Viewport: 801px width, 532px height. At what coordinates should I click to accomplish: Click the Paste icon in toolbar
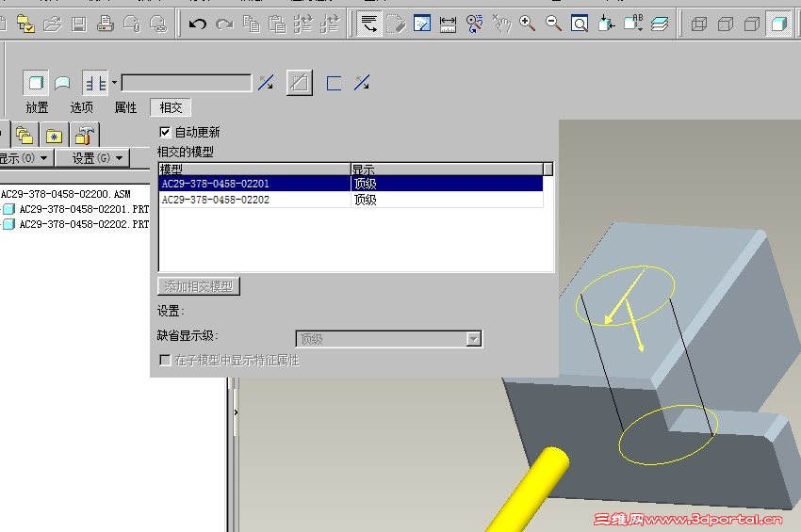[277, 24]
